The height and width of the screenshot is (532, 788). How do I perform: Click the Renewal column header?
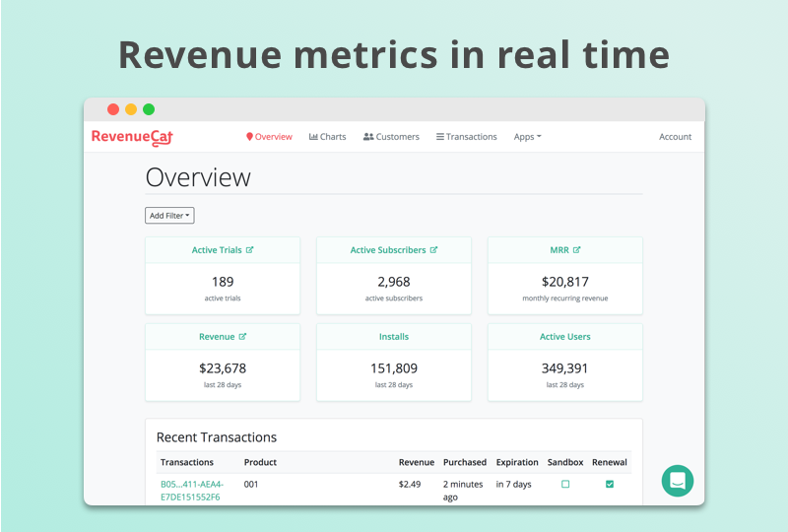coord(610,462)
